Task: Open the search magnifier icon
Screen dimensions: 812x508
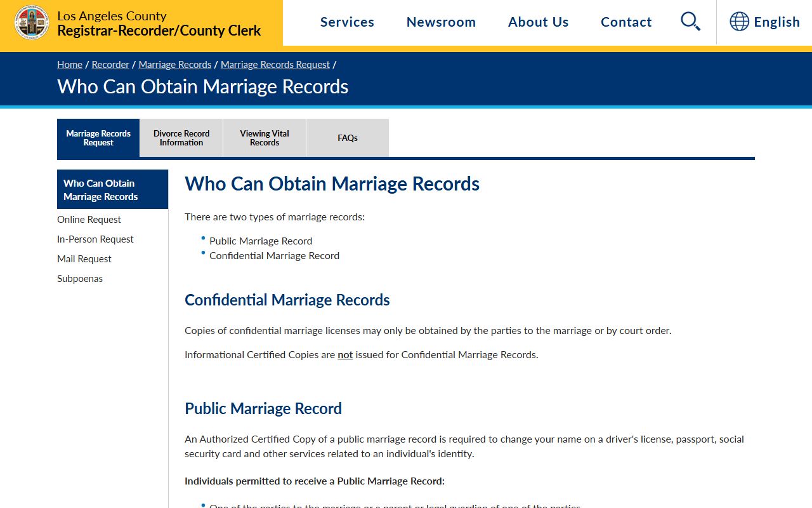Action: click(x=690, y=22)
